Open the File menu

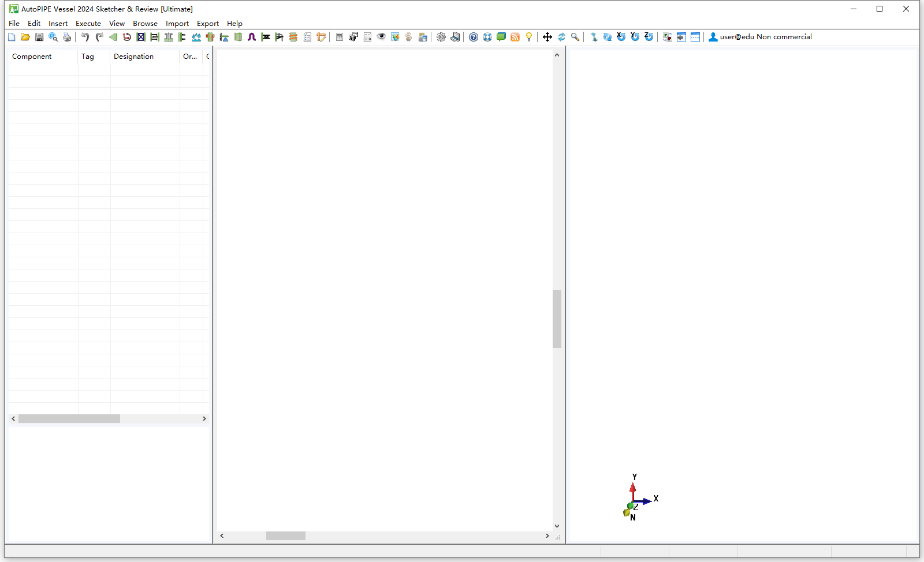(14, 24)
